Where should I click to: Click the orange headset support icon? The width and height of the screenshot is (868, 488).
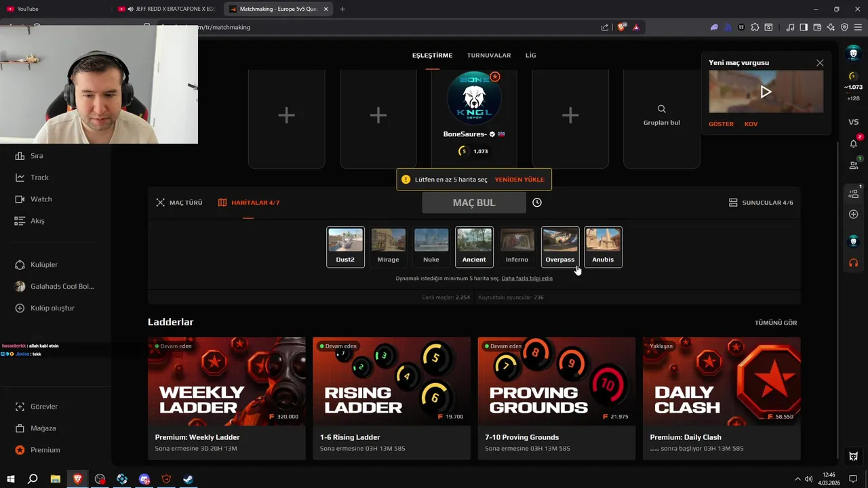tap(854, 262)
